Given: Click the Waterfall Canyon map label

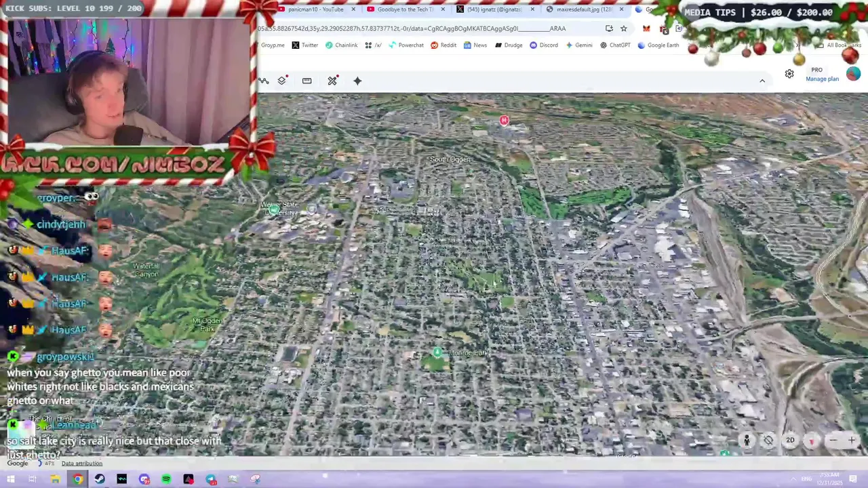Looking at the screenshot, I should [x=146, y=270].
